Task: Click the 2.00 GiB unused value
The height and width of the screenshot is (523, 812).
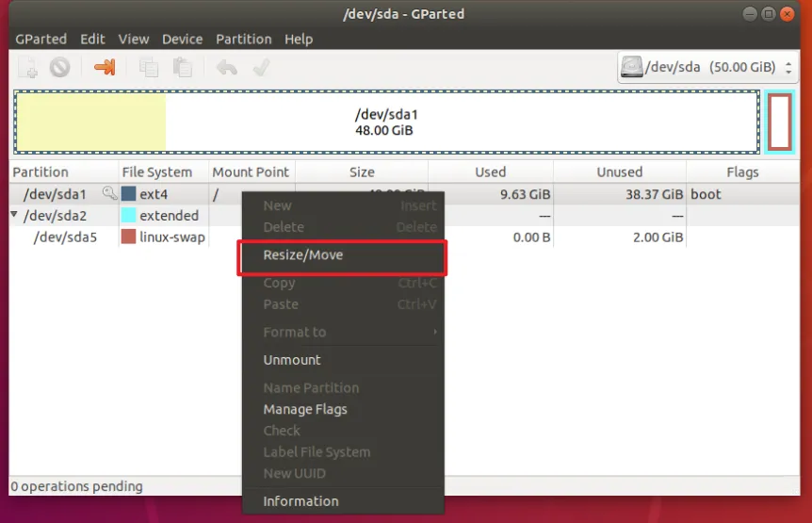Action: 658,237
